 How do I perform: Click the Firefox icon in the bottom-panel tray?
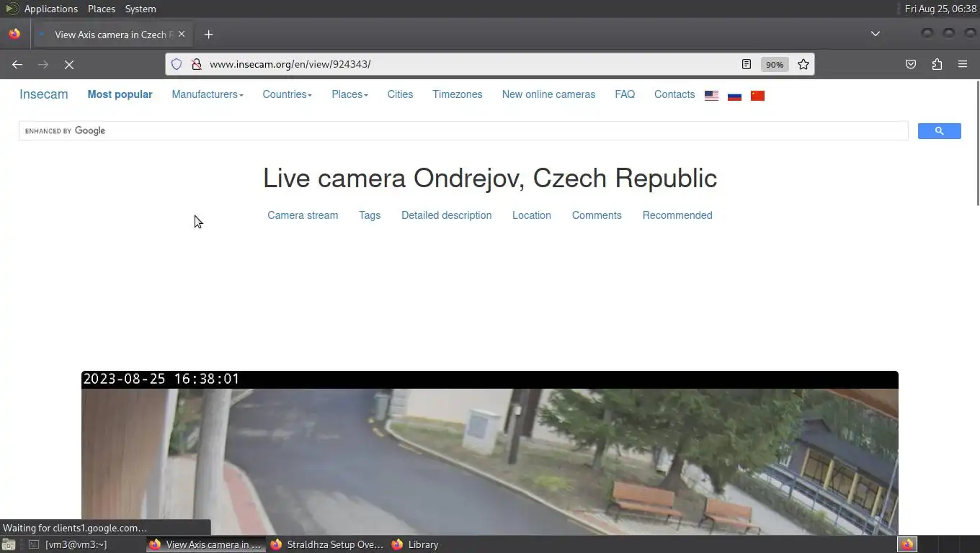(x=907, y=544)
